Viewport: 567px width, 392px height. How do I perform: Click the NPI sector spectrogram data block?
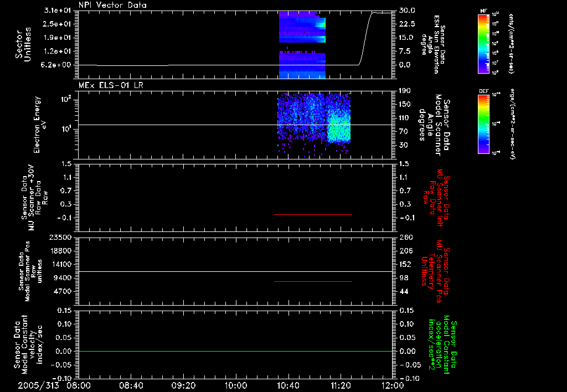[x=302, y=45]
